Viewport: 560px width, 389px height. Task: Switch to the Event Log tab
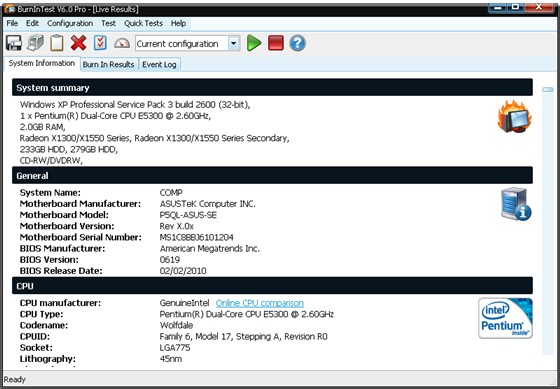point(159,64)
